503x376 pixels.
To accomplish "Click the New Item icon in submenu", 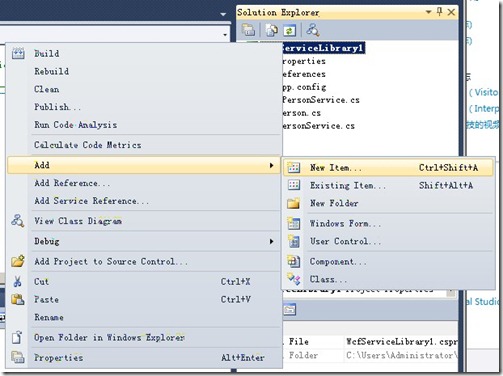I will pyautogui.click(x=294, y=167).
